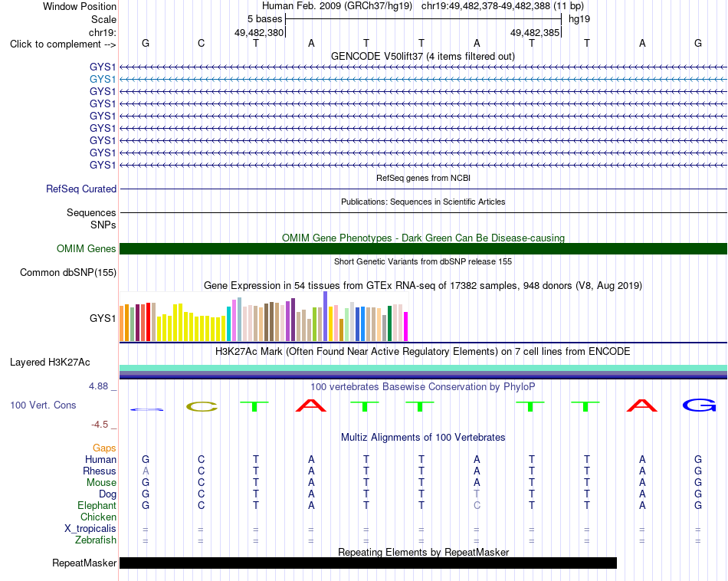Open "100 vertebrates Basewise Conservation by PhyloP" title
This screenshot has height=581, width=728.
point(423,387)
